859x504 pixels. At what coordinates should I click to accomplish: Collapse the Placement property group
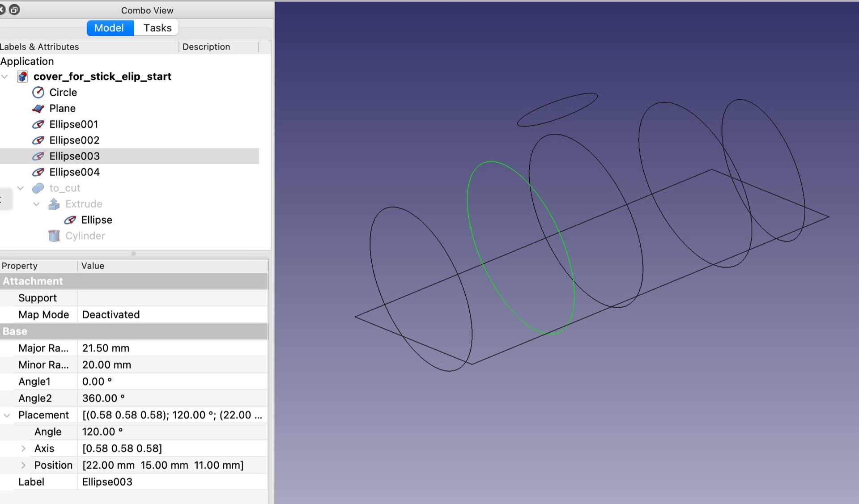click(x=7, y=415)
